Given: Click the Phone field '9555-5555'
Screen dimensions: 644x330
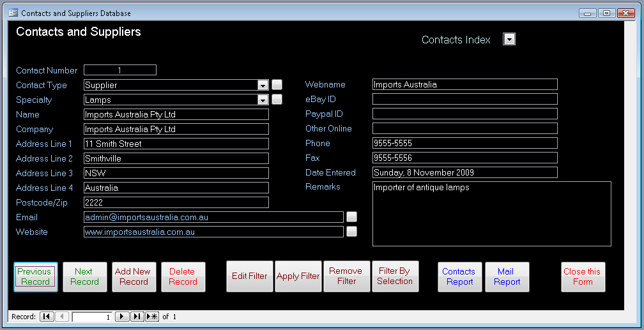Looking at the screenshot, I should [x=465, y=143].
